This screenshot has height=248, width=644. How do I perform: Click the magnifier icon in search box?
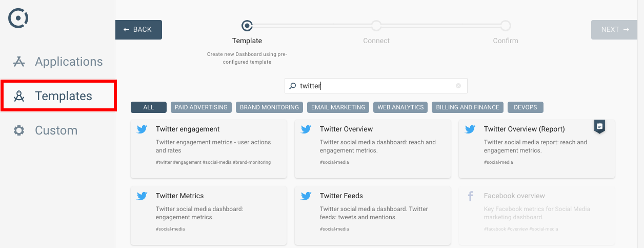pos(293,86)
